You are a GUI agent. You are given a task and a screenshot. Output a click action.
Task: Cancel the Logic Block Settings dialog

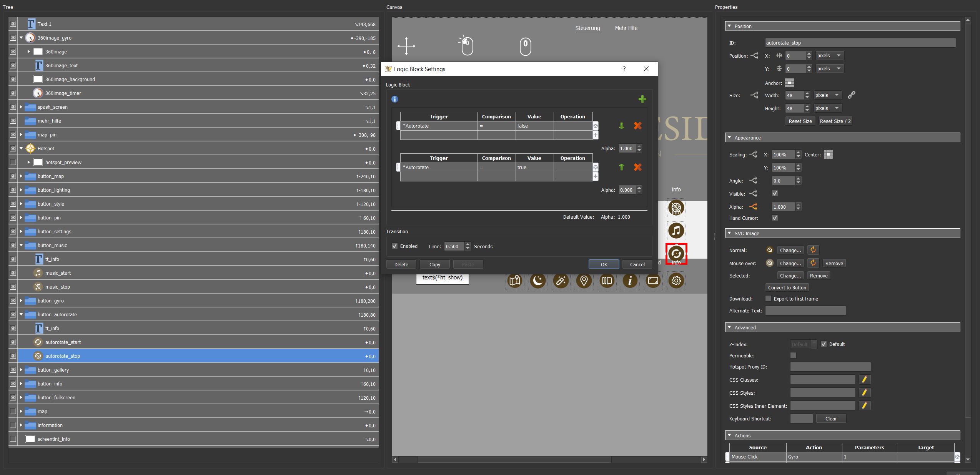tap(637, 264)
